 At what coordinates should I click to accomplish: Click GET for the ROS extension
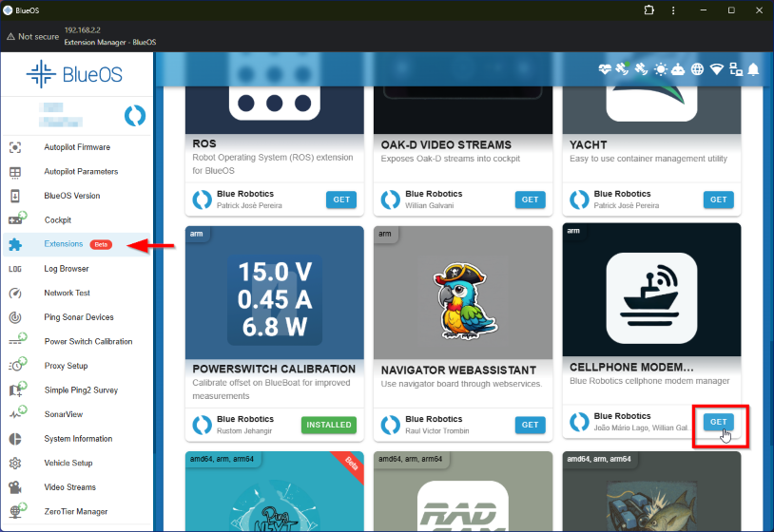(340, 199)
